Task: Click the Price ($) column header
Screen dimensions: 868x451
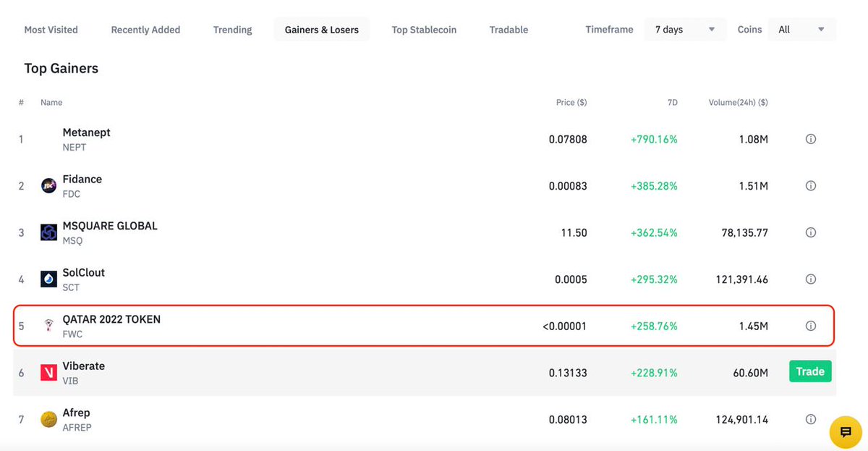Action: pyautogui.click(x=571, y=103)
